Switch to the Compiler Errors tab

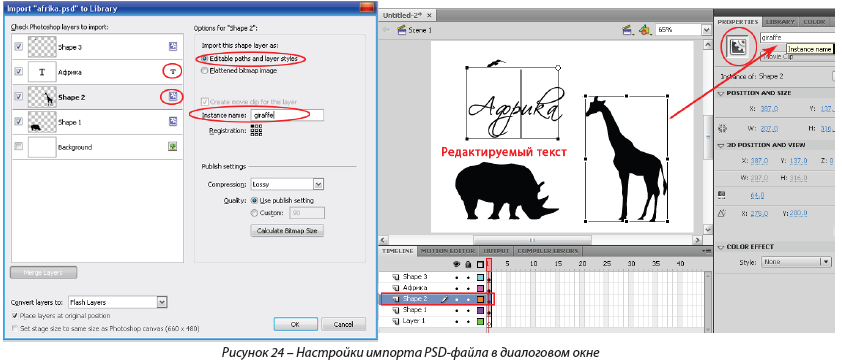[x=548, y=251]
